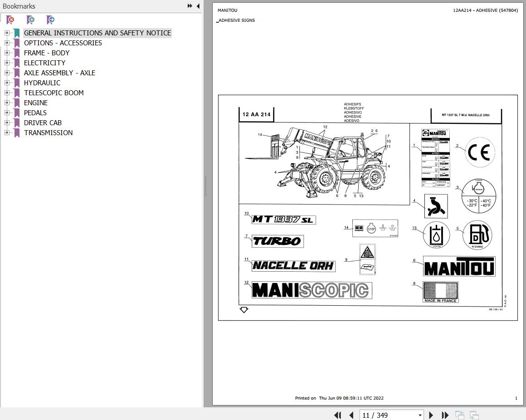Click the previous view icon in navigation bar
526x420 pixels.
460,415
